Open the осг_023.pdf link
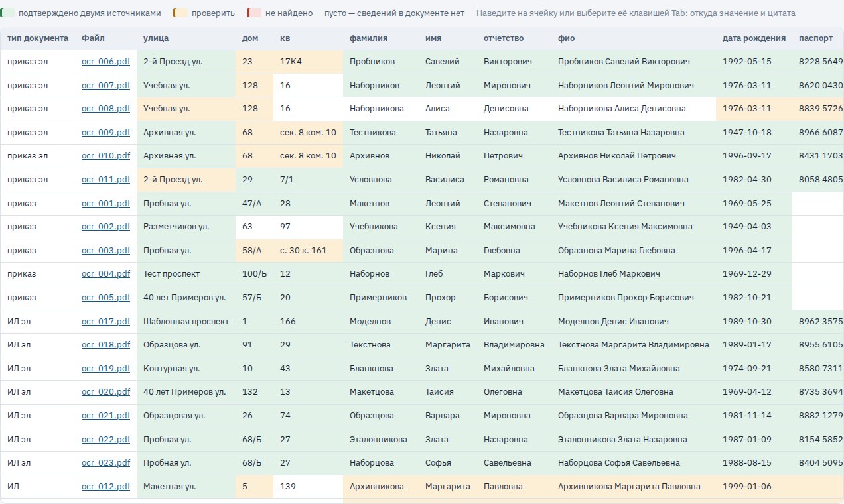 click(106, 463)
